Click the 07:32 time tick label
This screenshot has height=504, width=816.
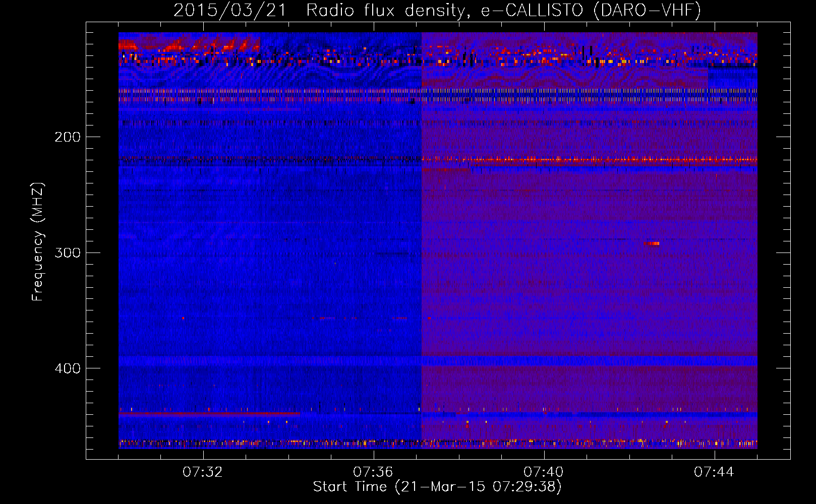[x=203, y=472]
